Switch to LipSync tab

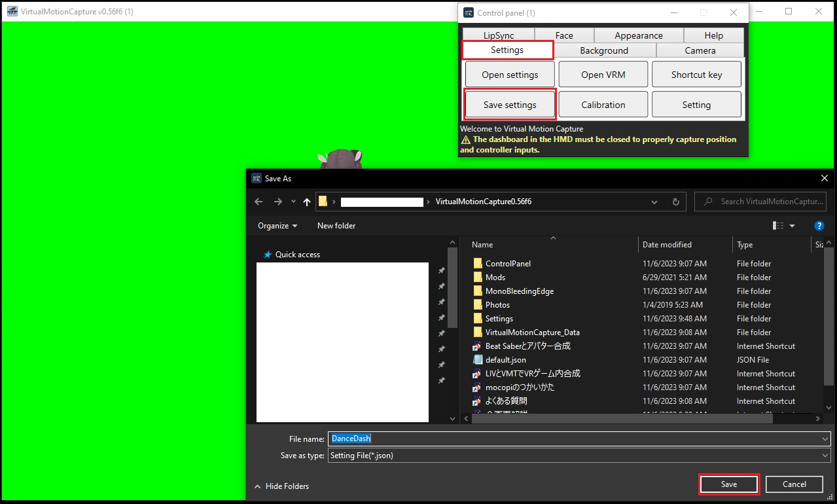499,35
